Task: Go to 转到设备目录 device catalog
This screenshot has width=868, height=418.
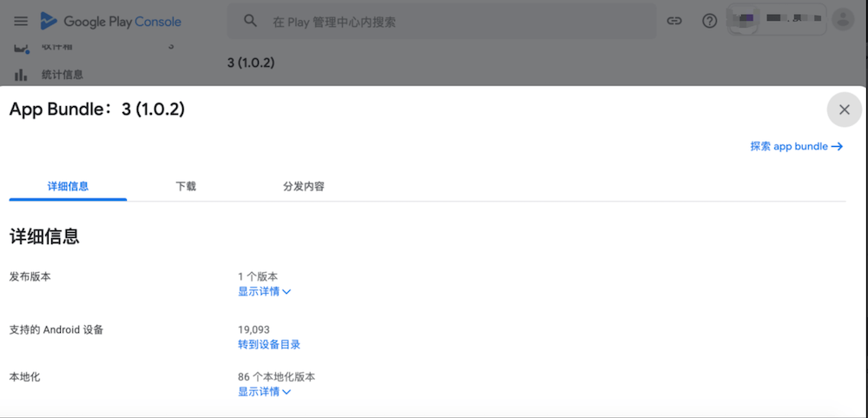Action: (x=269, y=344)
